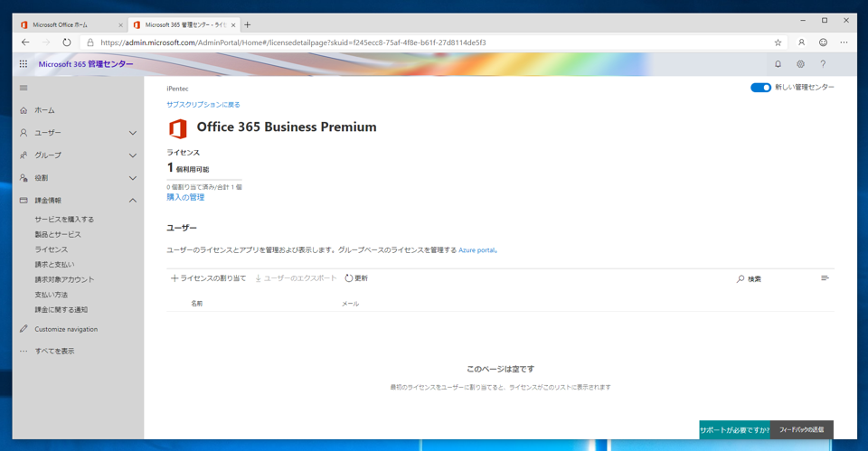This screenshot has height=451, width=868.
Task: Open the browser profile icon
Action: 801,42
